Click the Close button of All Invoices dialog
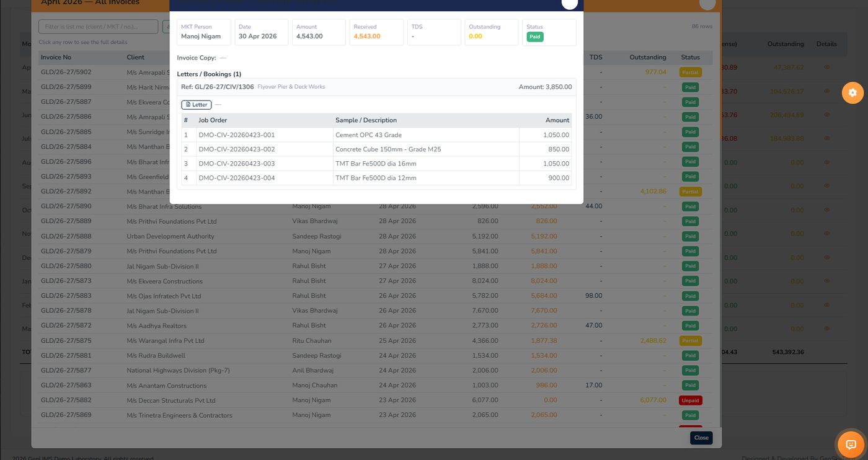 tap(701, 438)
